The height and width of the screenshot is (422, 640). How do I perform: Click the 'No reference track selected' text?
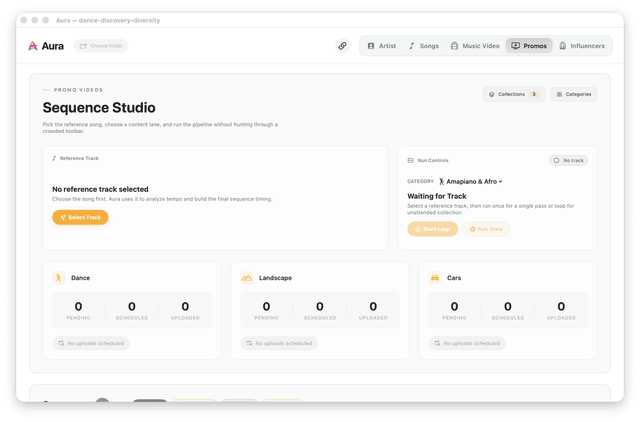click(100, 189)
